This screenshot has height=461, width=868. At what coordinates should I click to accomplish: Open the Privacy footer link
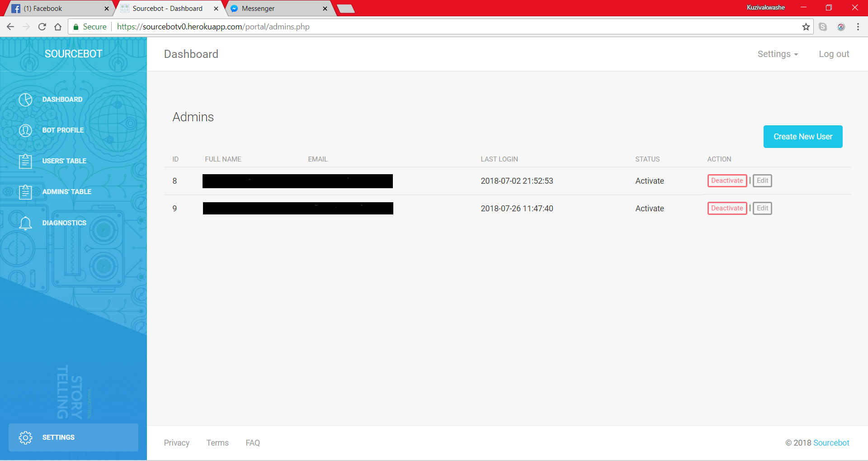click(x=177, y=443)
